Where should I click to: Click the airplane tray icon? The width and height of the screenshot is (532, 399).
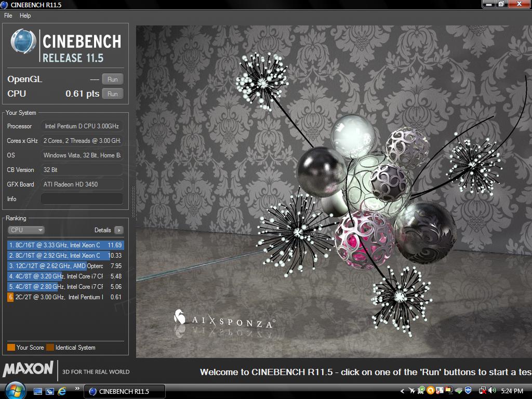point(412,391)
